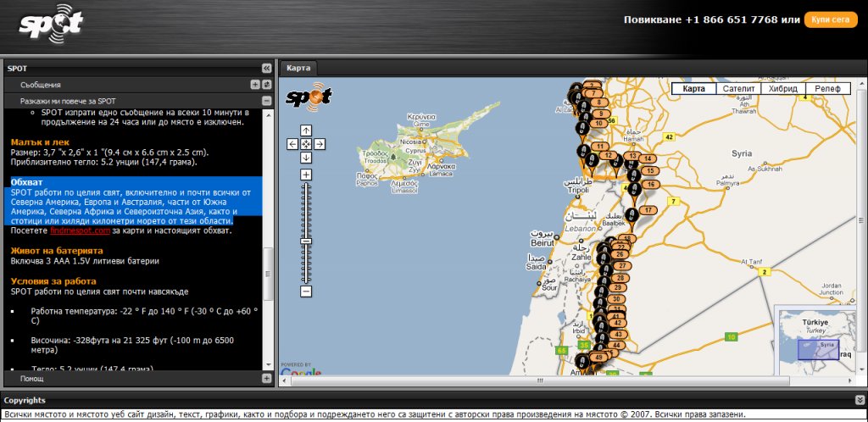Click waypoint label 15 on the map

[650, 171]
